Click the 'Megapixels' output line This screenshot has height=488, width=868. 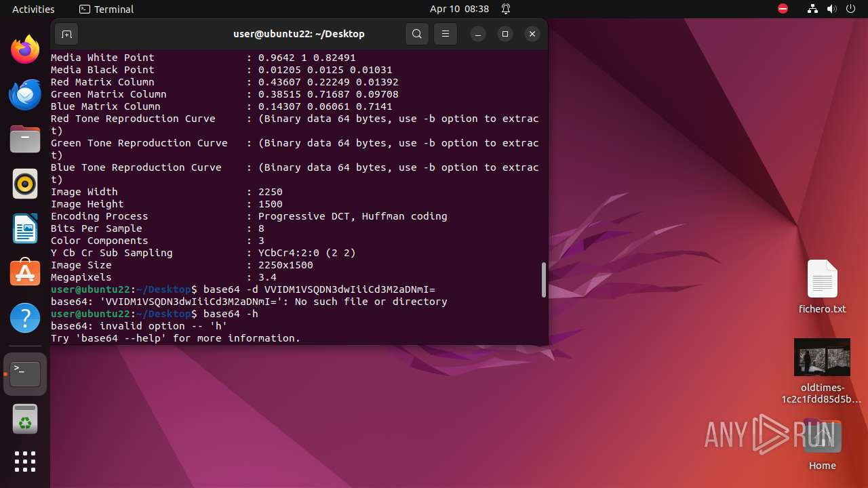click(x=163, y=277)
